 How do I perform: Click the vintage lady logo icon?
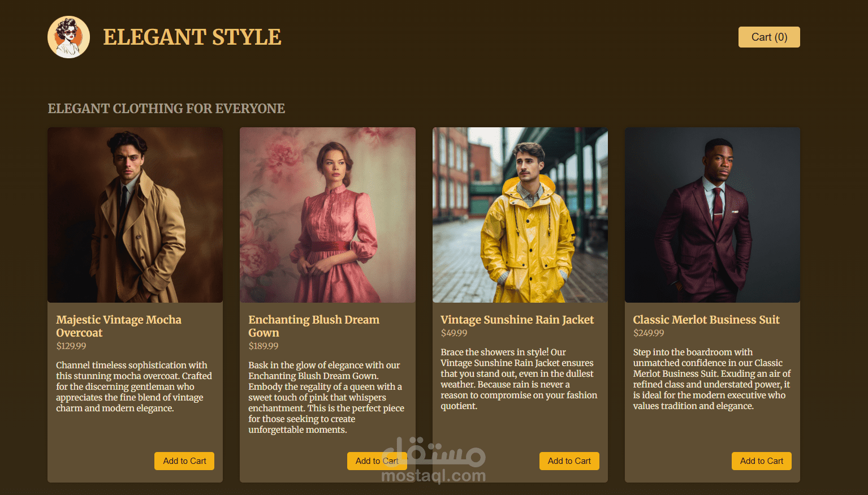68,37
